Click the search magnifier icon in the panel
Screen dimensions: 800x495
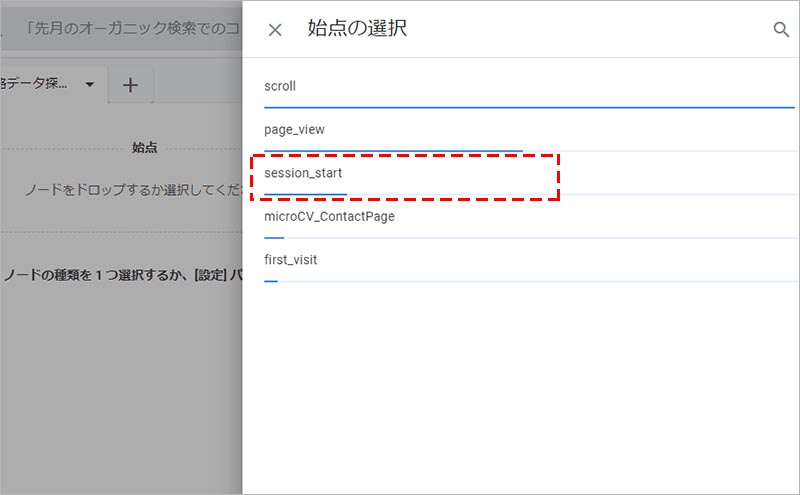click(781, 30)
